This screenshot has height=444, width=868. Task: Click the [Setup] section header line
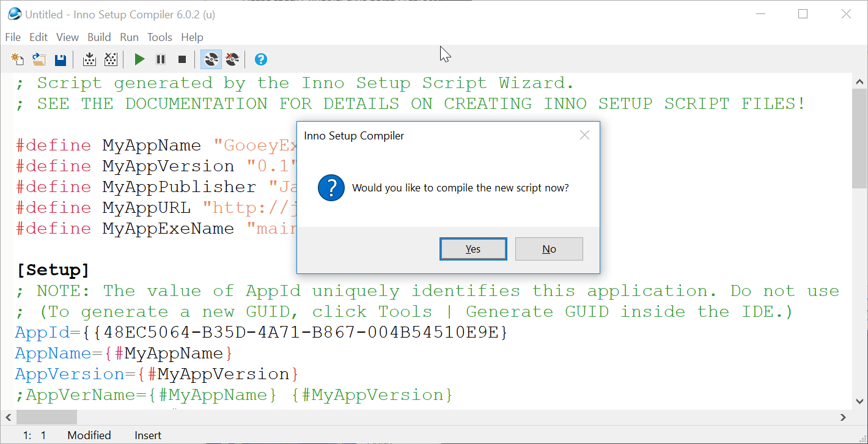[53, 270]
